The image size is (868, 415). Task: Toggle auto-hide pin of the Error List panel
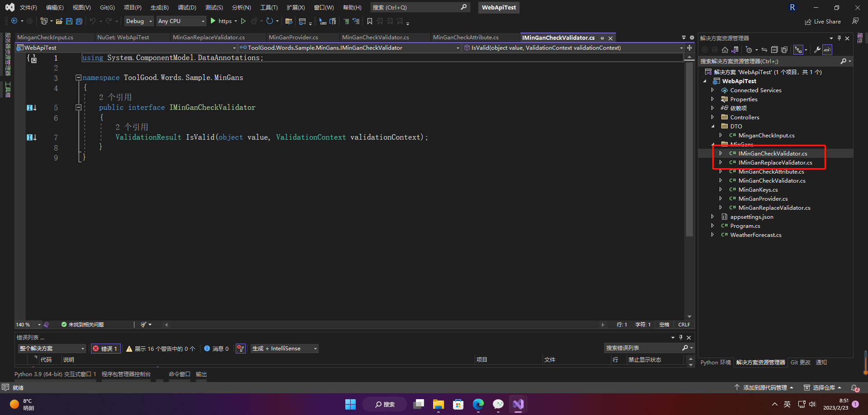(x=681, y=337)
